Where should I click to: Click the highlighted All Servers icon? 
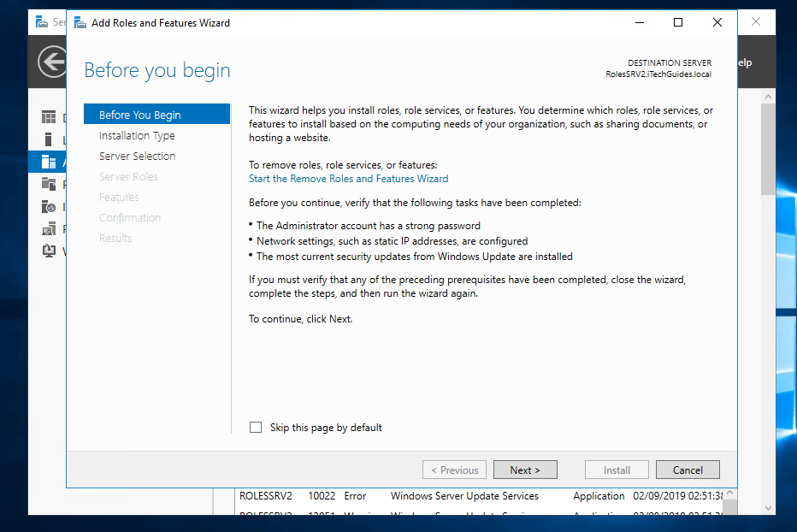[x=49, y=159]
